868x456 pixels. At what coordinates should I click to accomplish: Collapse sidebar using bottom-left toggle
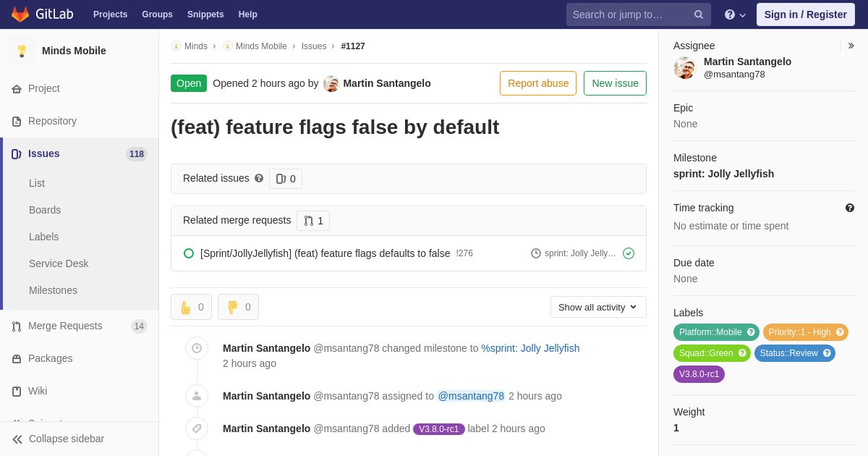[x=58, y=439]
